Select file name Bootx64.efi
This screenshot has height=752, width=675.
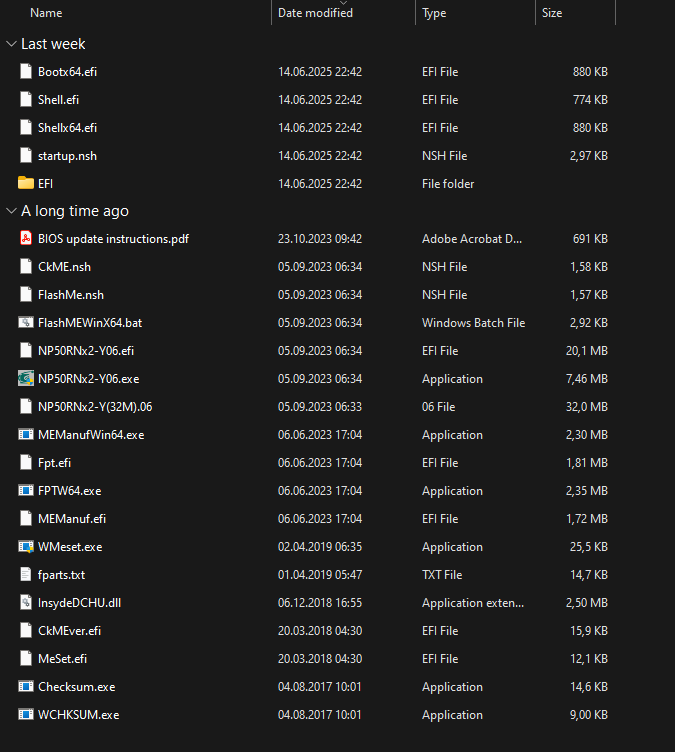click(x=68, y=71)
